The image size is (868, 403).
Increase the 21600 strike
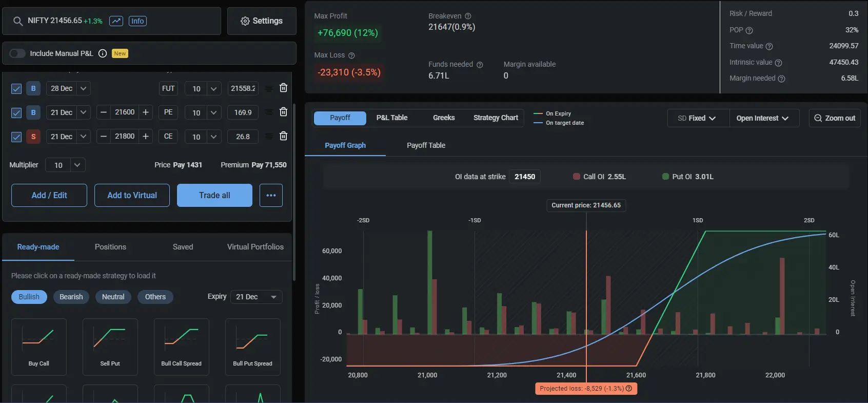click(x=146, y=112)
